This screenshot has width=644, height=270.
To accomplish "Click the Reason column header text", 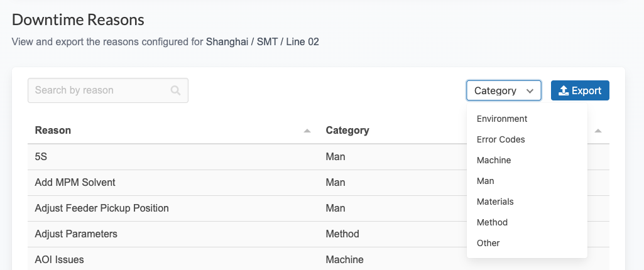I will [x=53, y=131].
